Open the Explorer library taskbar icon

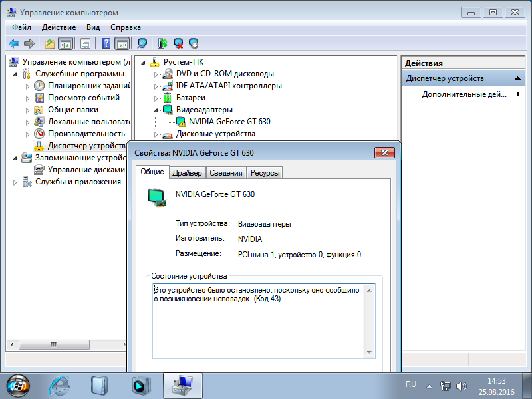(99, 386)
